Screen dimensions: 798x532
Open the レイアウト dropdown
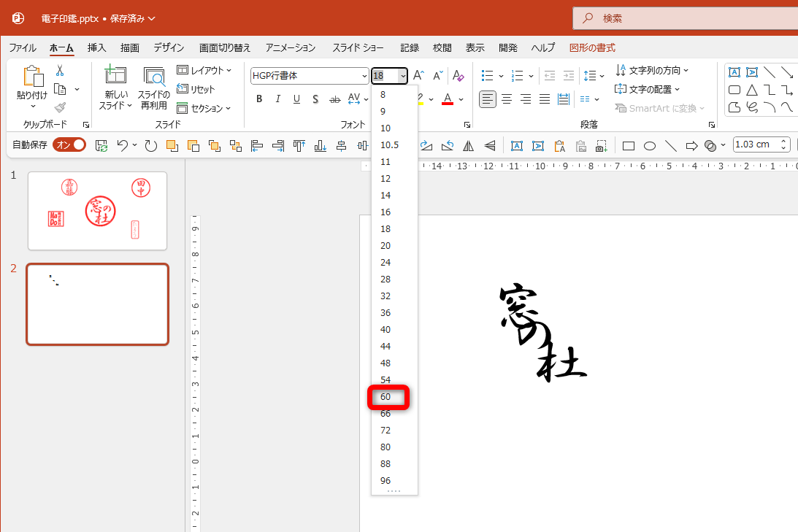coord(204,70)
